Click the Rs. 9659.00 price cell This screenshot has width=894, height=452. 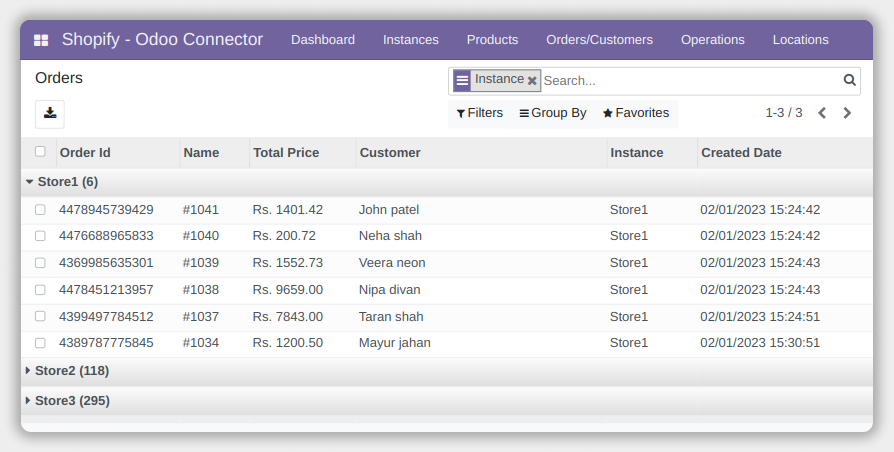pyautogui.click(x=287, y=290)
